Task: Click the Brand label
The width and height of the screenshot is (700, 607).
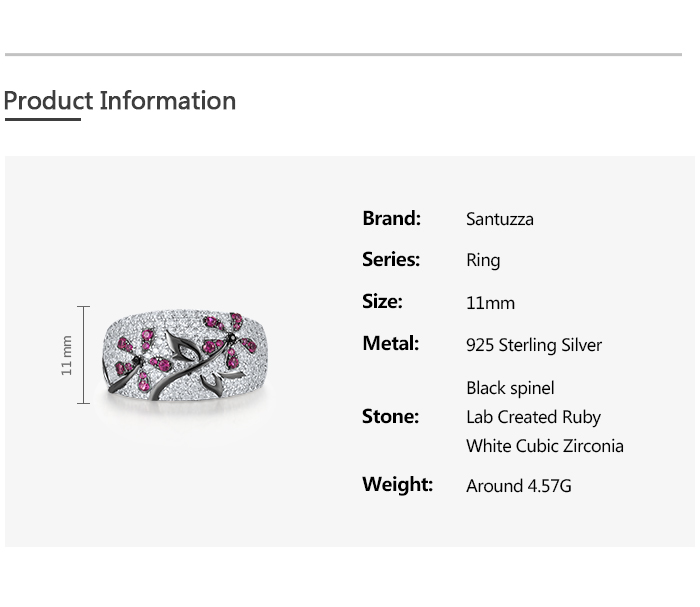Action: tap(392, 218)
